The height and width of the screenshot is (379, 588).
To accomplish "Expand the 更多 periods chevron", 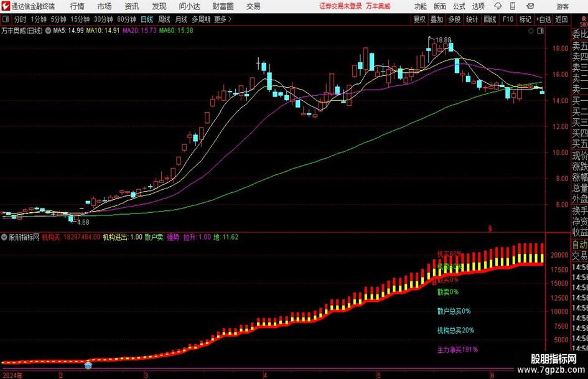I will coord(223,19).
